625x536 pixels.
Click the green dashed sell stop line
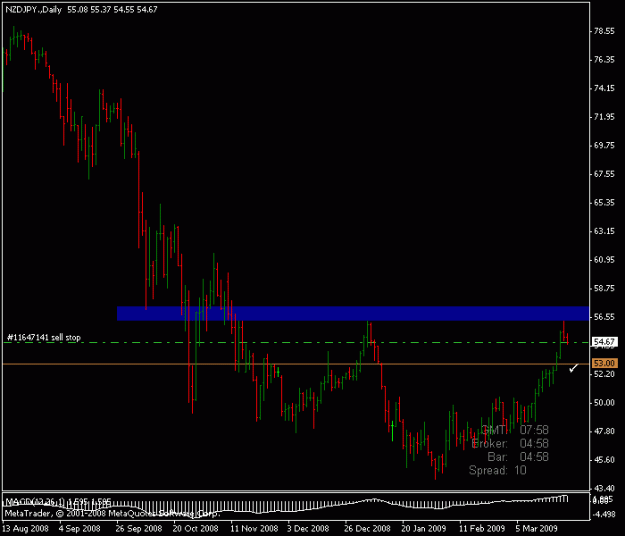pos(295,342)
